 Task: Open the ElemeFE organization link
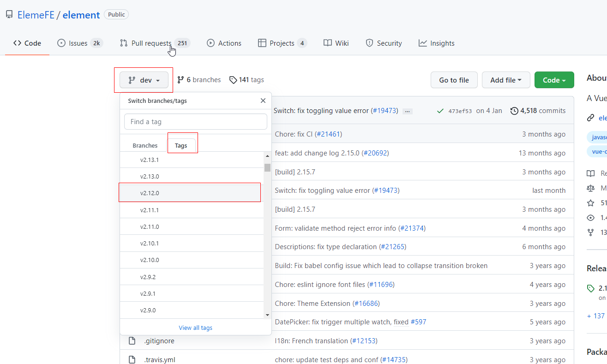tap(36, 15)
